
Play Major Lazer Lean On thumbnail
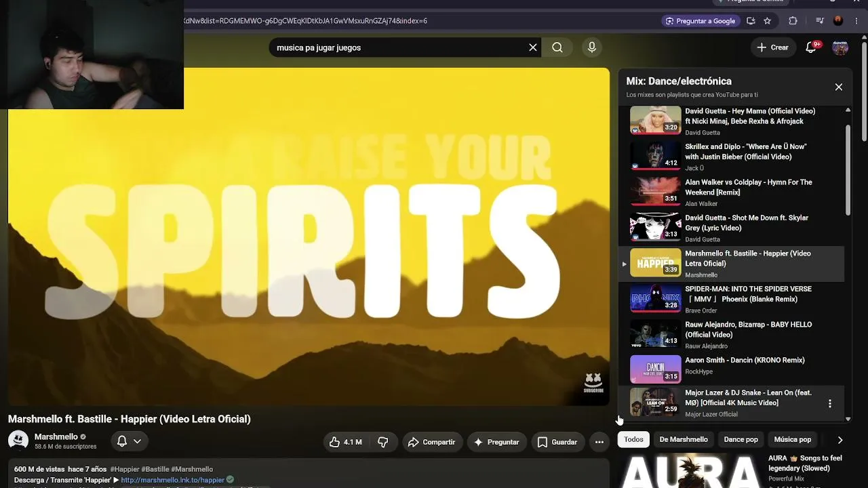click(656, 402)
